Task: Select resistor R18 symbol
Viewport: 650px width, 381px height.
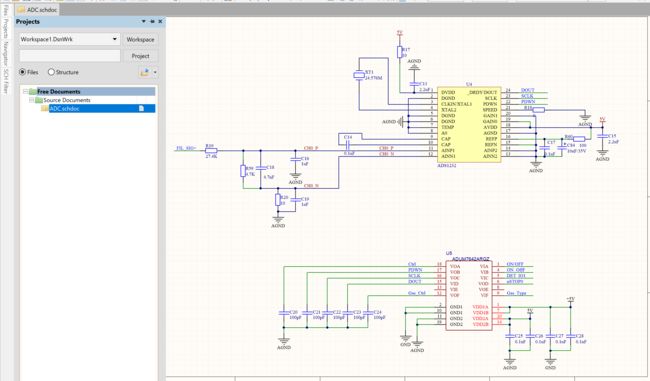Action: tap(538, 109)
